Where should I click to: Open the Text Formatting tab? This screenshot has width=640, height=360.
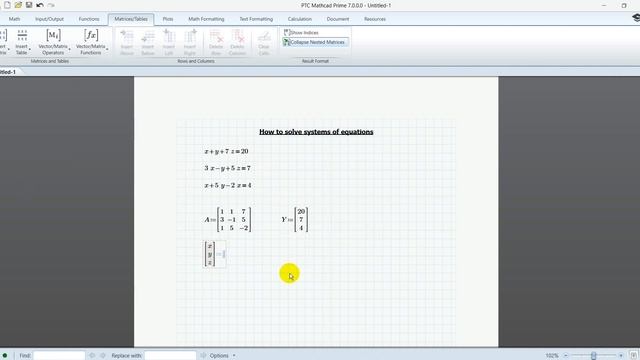pyautogui.click(x=256, y=19)
